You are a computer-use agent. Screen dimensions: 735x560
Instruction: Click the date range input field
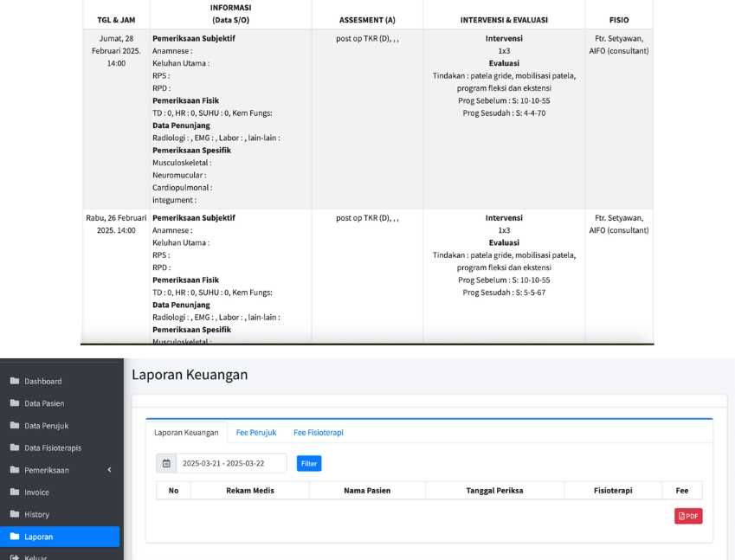(x=231, y=464)
